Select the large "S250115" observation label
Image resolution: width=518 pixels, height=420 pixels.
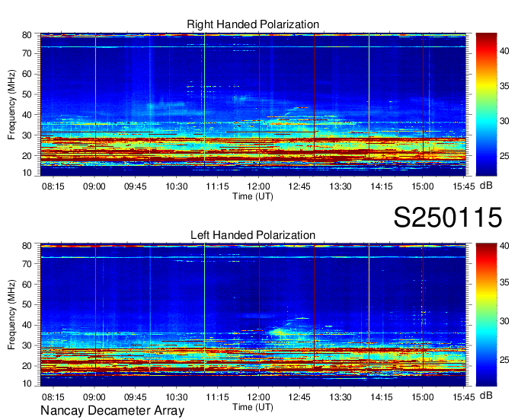[448, 217]
